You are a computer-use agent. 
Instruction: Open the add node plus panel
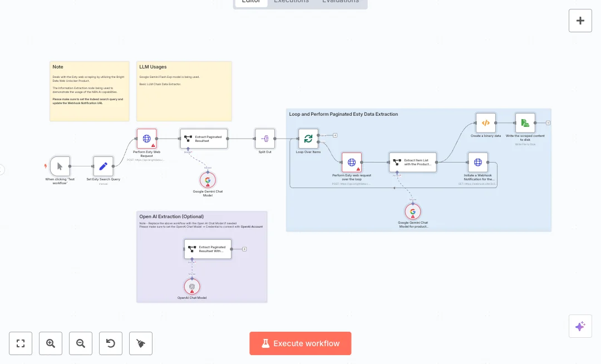(580, 21)
